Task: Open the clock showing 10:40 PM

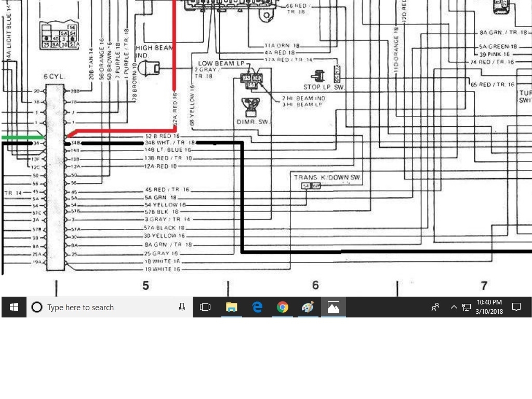Action: pos(489,307)
